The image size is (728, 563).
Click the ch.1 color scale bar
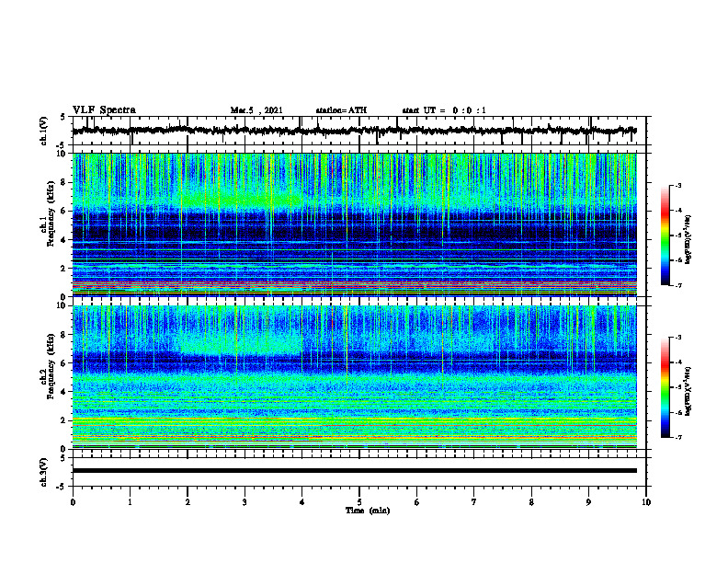pos(665,236)
